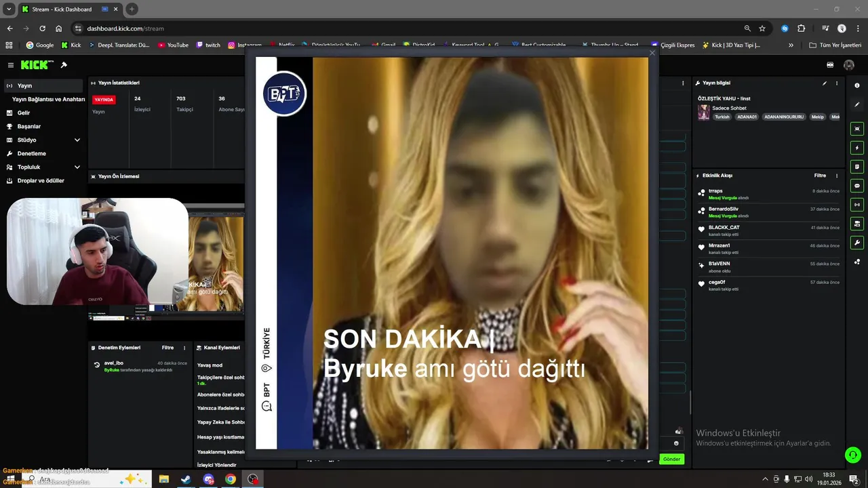This screenshot has width=868, height=488.
Task: Select BLACKK_CAT follow entry
Action: 769,230
